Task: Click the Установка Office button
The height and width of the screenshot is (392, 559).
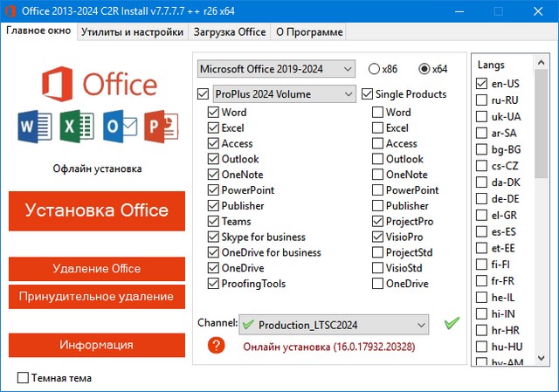Action: (x=97, y=210)
